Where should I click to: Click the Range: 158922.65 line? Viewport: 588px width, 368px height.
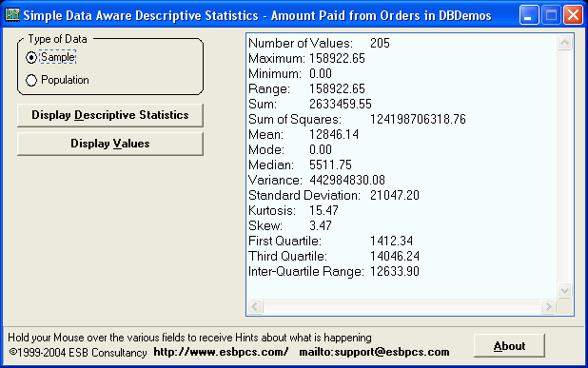(306, 88)
